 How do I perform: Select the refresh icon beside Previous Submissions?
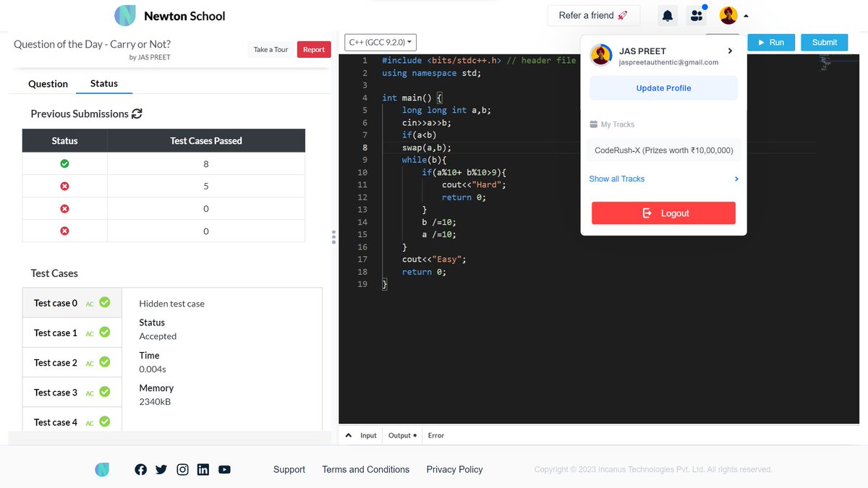[138, 114]
